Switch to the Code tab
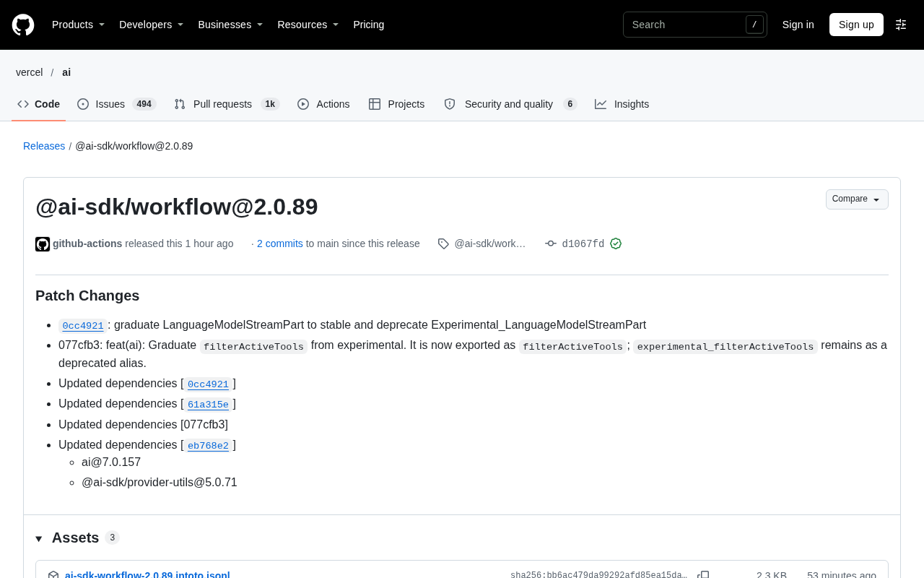The image size is (924, 578). coord(38,104)
